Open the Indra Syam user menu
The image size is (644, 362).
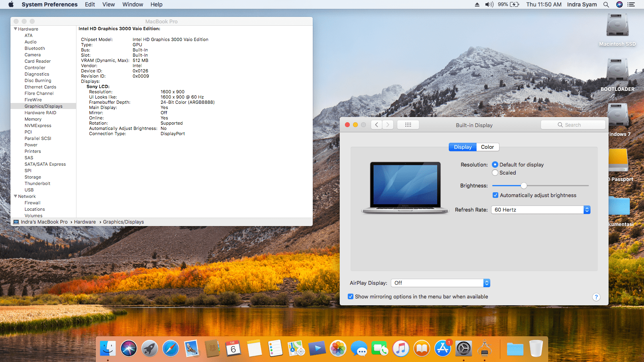coord(582,4)
